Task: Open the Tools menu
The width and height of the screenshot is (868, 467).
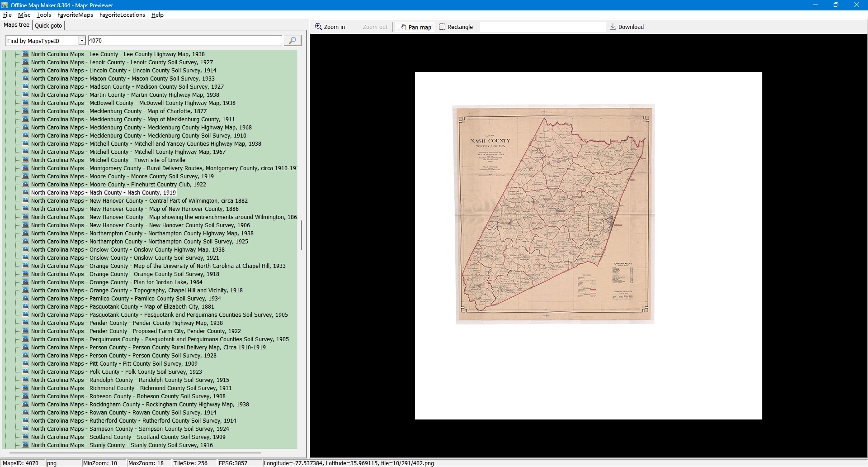Action: click(x=43, y=15)
